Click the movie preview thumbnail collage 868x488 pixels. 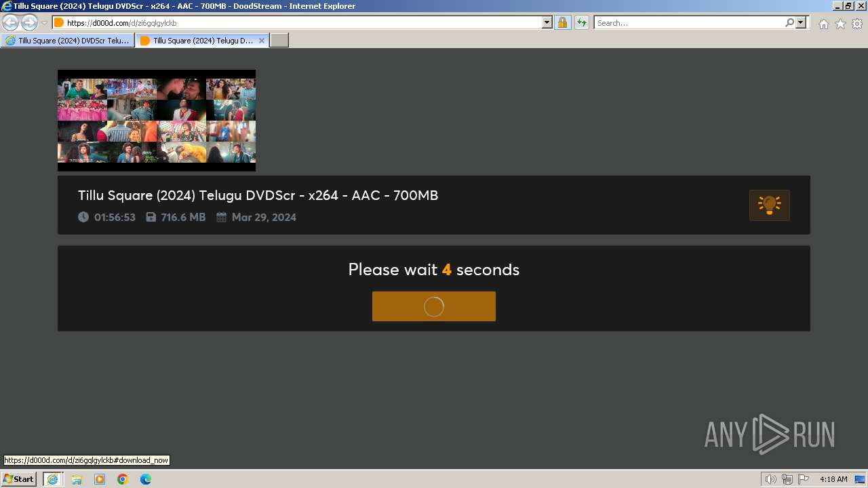[x=157, y=121]
